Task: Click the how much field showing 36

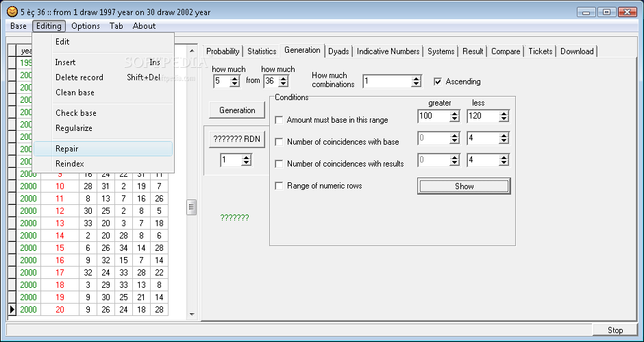Action: click(270, 81)
